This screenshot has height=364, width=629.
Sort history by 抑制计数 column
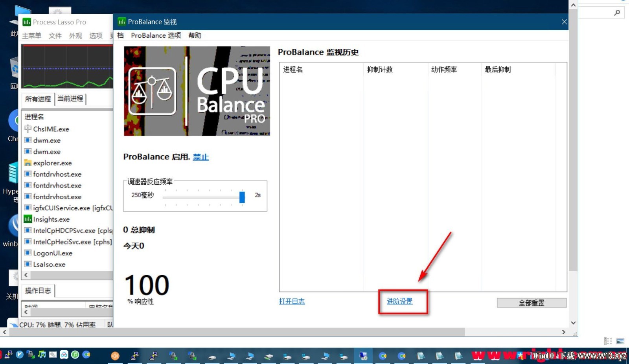pyautogui.click(x=396, y=70)
